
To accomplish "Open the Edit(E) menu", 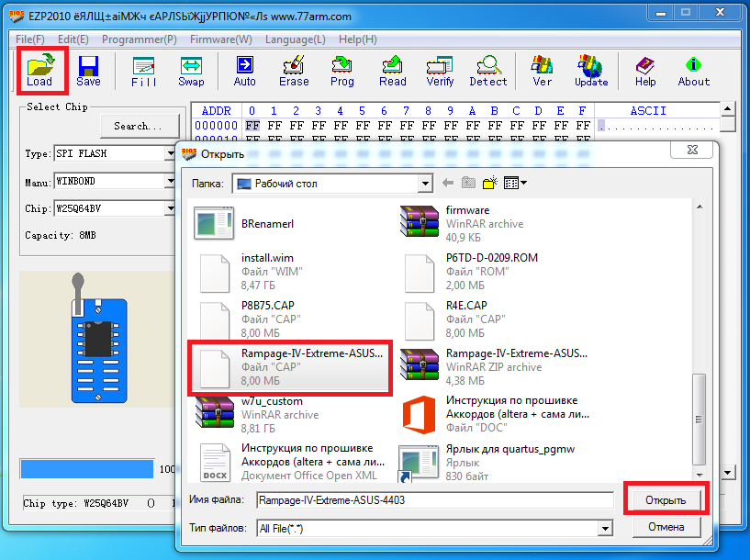I will pyautogui.click(x=73, y=39).
